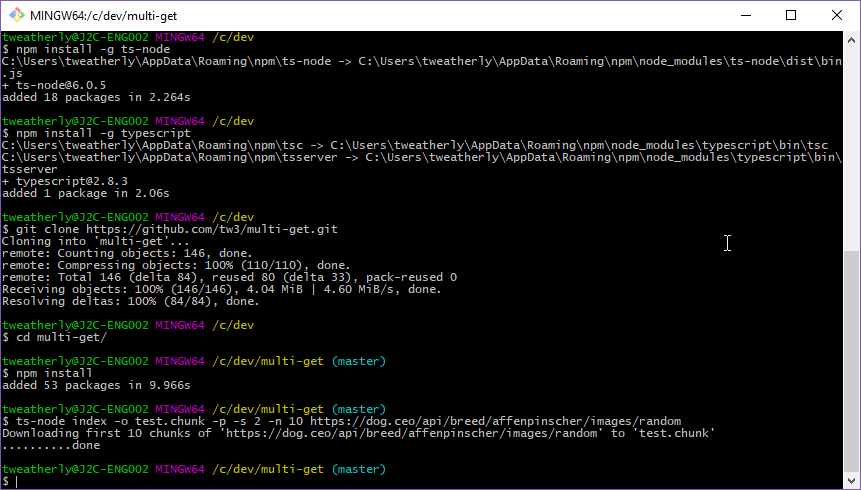Click 'Resolving deltas: 100% (84/84), done.'
The height and width of the screenshot is (490, 861).
click(x=131, y=302)
